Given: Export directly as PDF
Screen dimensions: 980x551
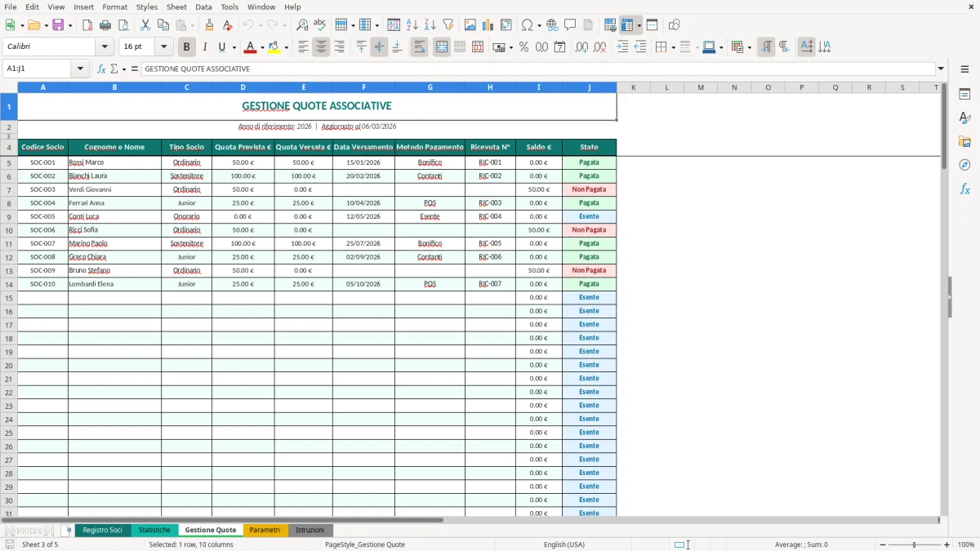Looking at the screenshot, I should click(x=87, y=25).
